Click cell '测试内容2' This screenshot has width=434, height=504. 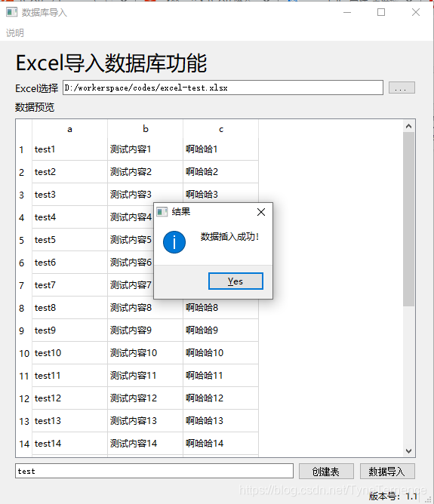[x=146, y=172]
